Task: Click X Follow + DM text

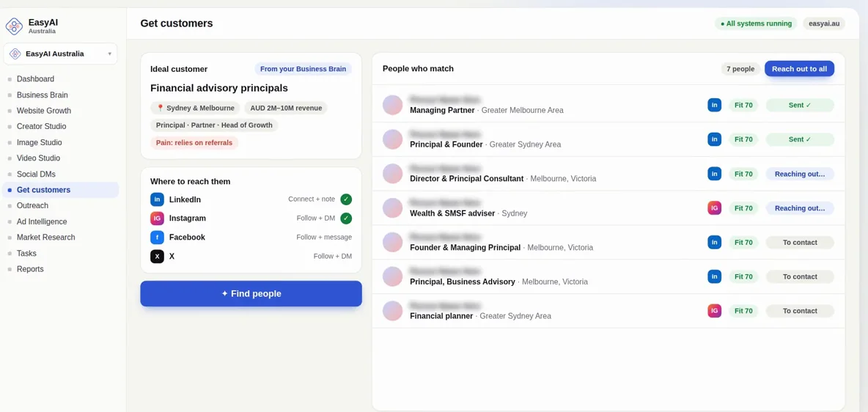Action: tap(333, 257)
